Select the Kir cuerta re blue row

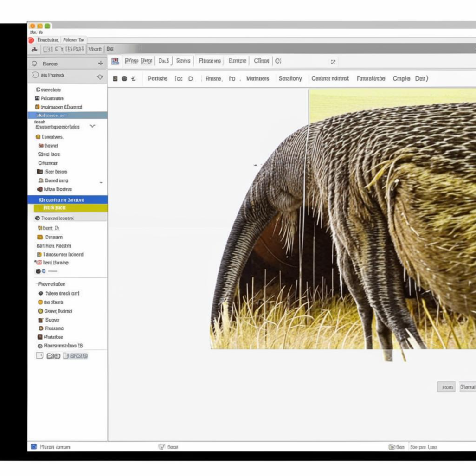pyautogui.click(x=68, y=200)
